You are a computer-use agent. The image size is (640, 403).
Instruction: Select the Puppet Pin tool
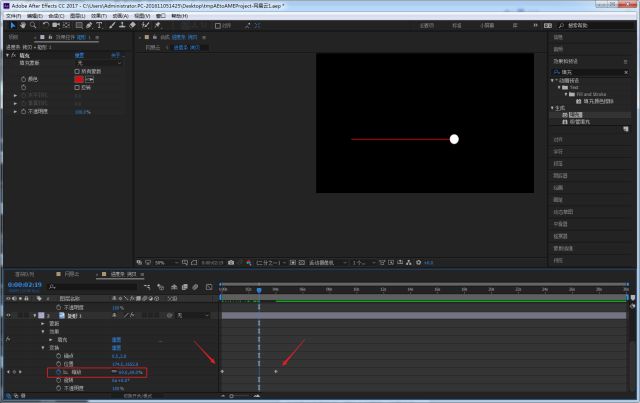pos(157,25)
